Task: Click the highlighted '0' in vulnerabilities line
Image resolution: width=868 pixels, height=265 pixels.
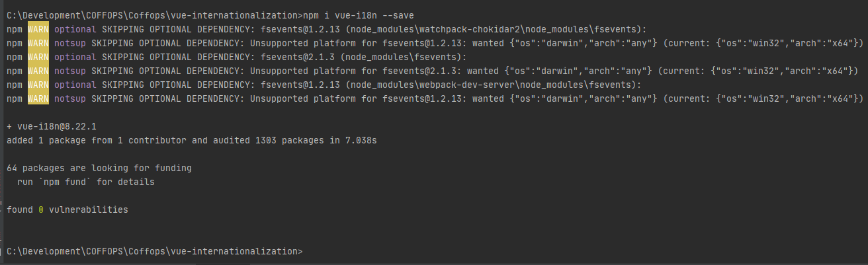Action: (41, 209)
